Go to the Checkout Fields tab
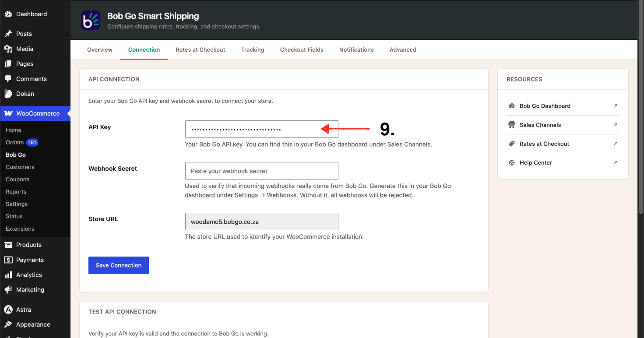Viewport: 644px width, 338px height. click(x=302, y=49)
